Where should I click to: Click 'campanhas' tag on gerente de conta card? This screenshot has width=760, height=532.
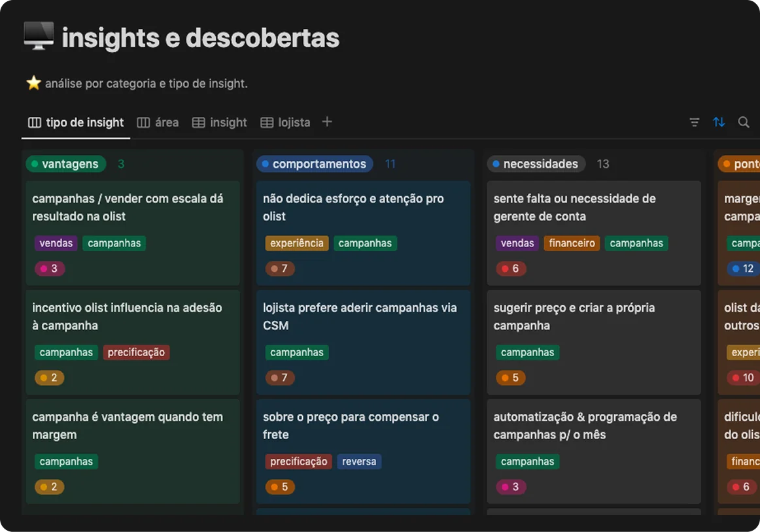tap(636, 243)
